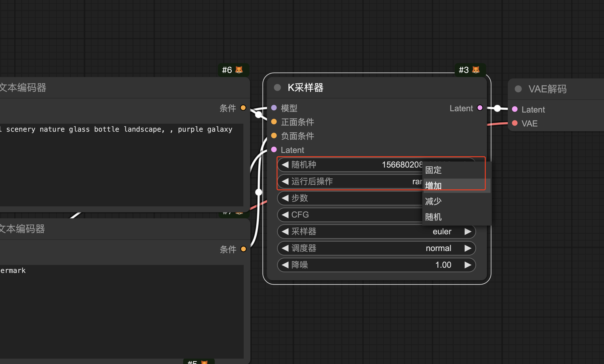Click the VAE解码 node title

547,89
